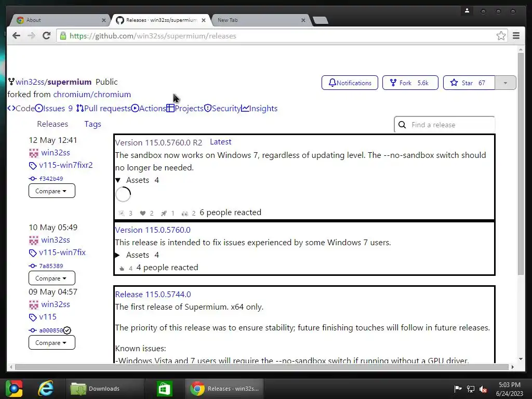Click the Latest label badge
Viewport: 532px width, 399px height.
[x=220, y=142]
